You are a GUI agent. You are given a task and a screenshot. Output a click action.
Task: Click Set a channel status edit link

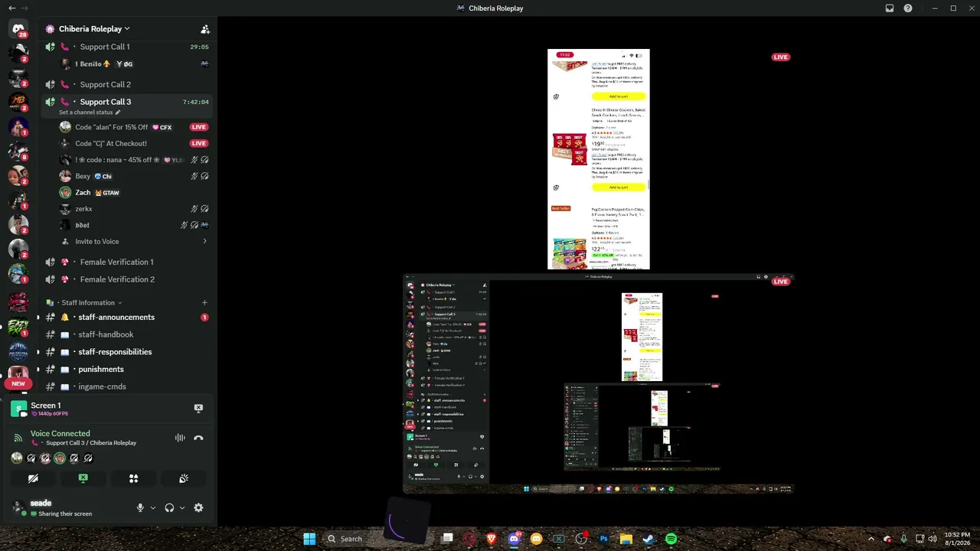tap(90, 112)
